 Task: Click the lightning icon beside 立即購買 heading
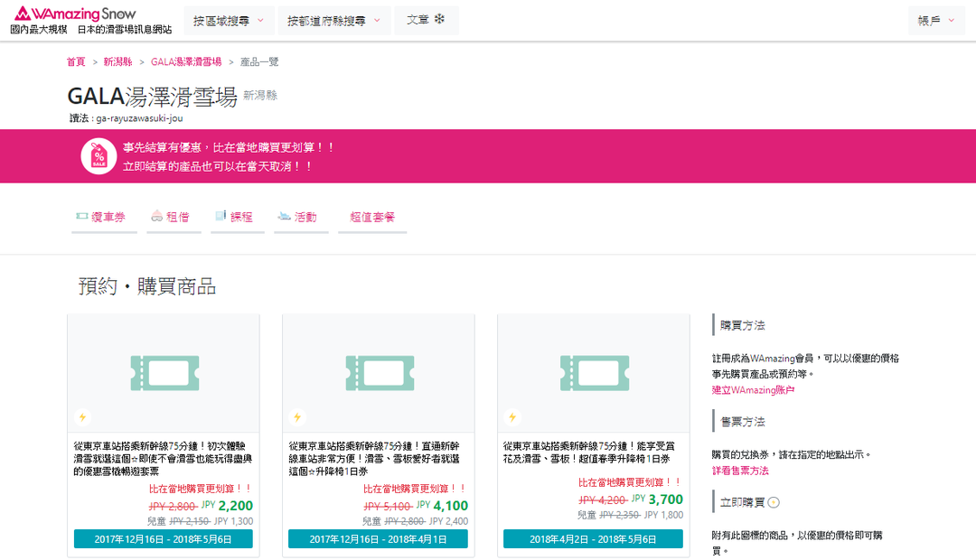(x=774, y=502)
